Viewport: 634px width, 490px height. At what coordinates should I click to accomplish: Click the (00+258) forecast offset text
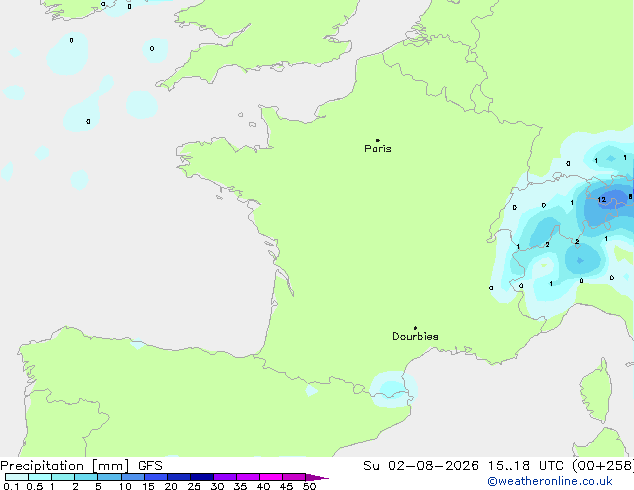point(603,466)
